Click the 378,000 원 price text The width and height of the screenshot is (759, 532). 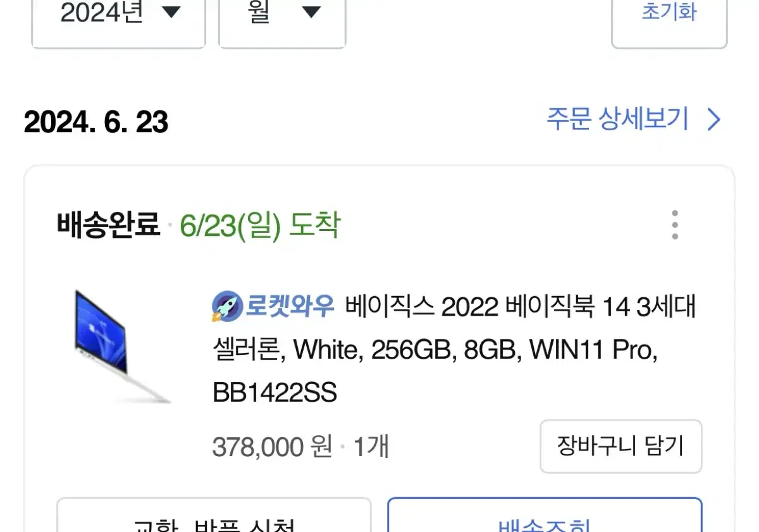(272, 447)
